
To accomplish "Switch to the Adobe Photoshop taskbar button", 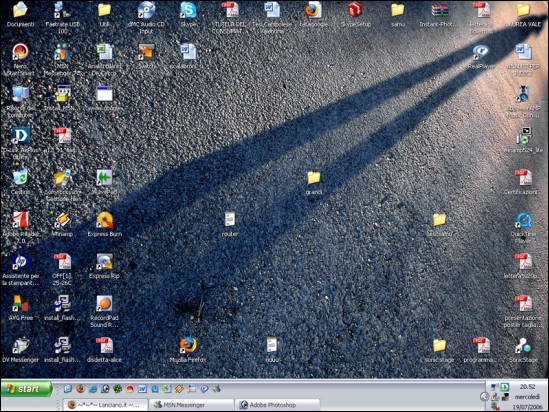I will (278, 405).
